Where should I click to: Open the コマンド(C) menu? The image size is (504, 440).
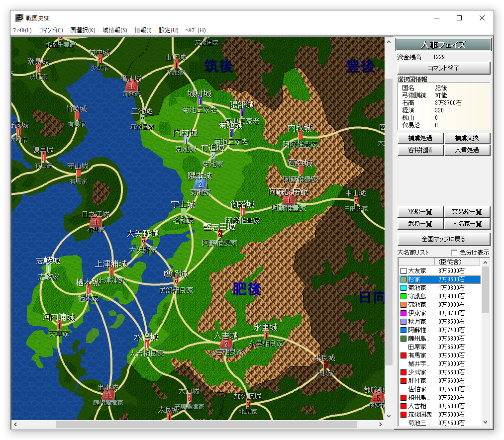(x=51, y=30)
